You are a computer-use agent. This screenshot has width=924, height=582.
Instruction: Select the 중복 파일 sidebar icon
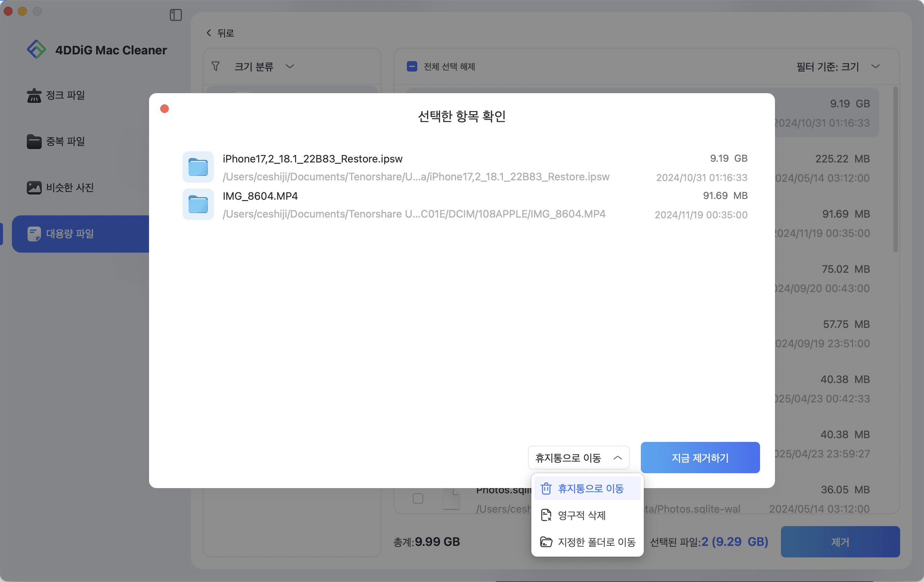[x=34, y=141]
